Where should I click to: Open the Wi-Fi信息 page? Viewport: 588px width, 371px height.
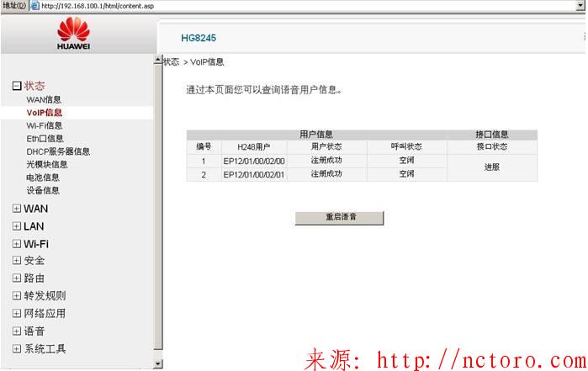45,125
